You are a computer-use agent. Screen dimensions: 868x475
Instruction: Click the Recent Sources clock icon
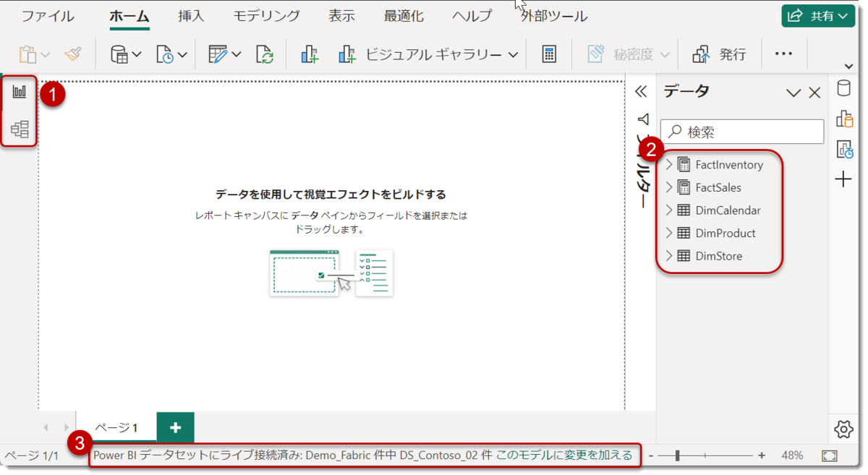165,54
